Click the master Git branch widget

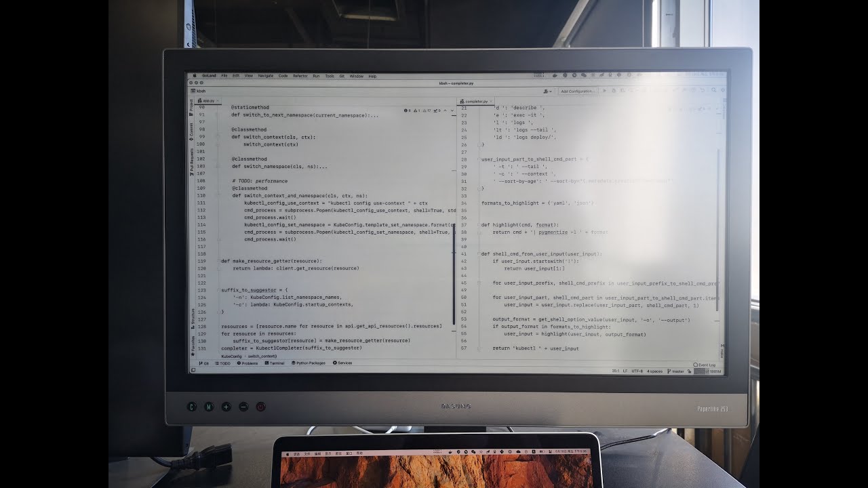[676, 371]
